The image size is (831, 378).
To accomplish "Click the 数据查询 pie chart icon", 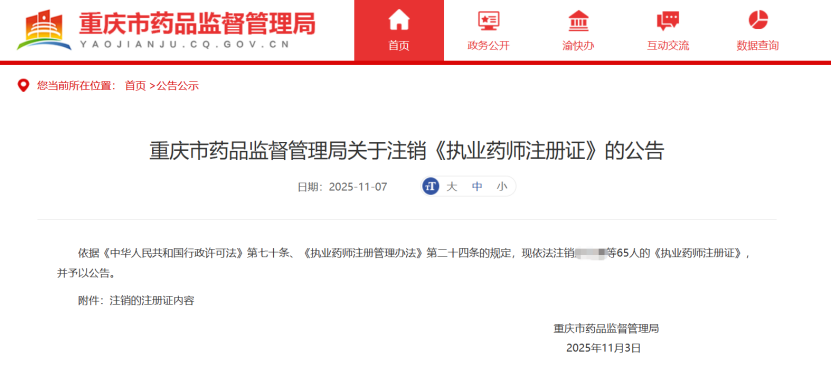I will pyautogui.click(x=758, y=20).
